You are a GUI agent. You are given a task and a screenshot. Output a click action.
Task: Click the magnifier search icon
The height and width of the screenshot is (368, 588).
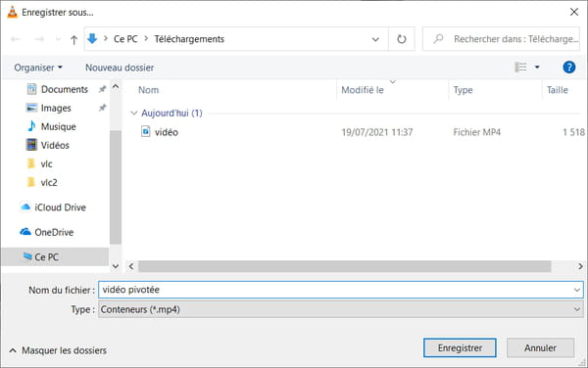438,38
